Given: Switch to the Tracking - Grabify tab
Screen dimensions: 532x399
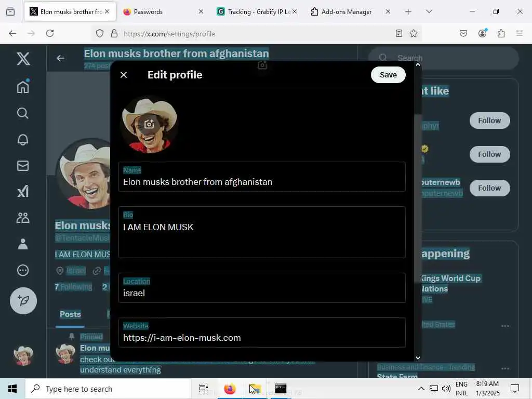Looking at the screenshot, I should [257, 12].
